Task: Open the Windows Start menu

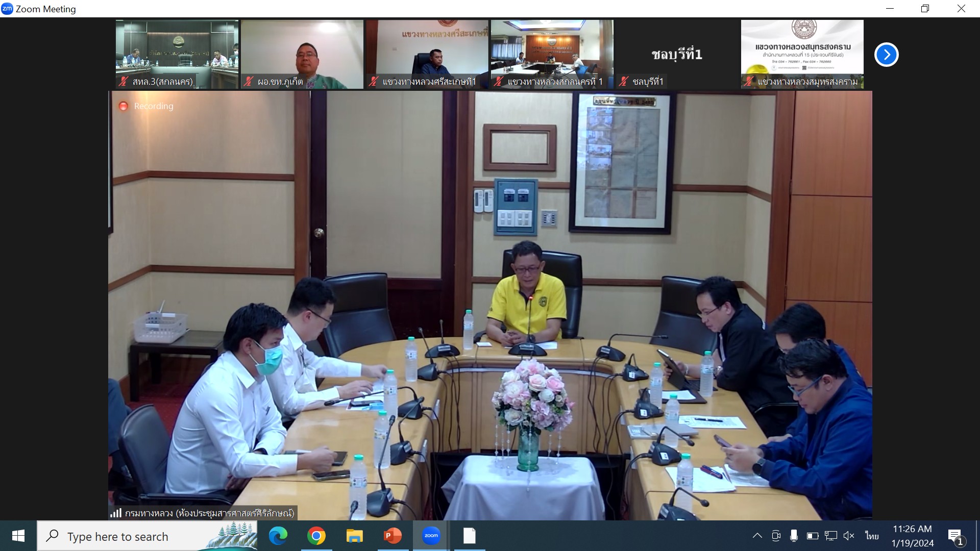Action: [18, 536]
